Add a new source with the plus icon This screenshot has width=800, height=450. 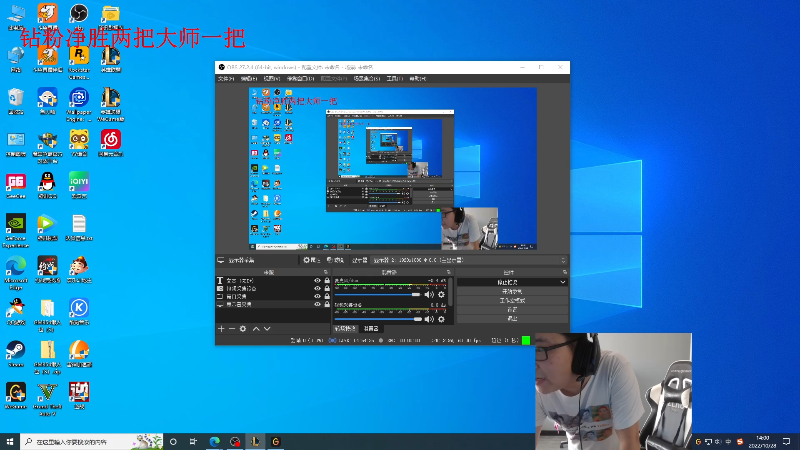point(221,329)
